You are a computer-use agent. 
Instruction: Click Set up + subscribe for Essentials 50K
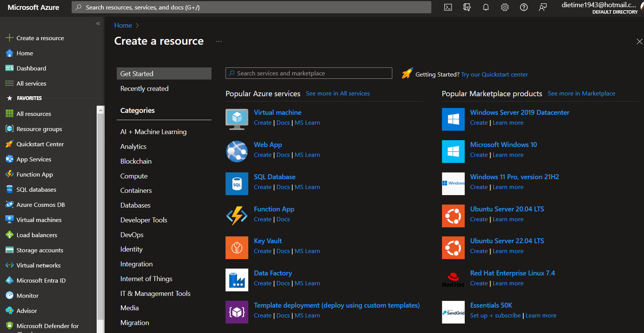(495, 315)
